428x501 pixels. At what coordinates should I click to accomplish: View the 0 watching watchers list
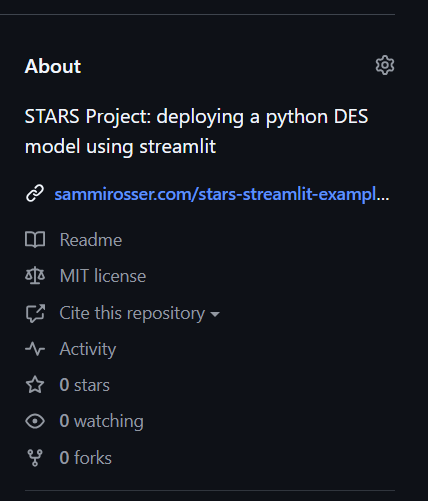[x=101, y=421]
